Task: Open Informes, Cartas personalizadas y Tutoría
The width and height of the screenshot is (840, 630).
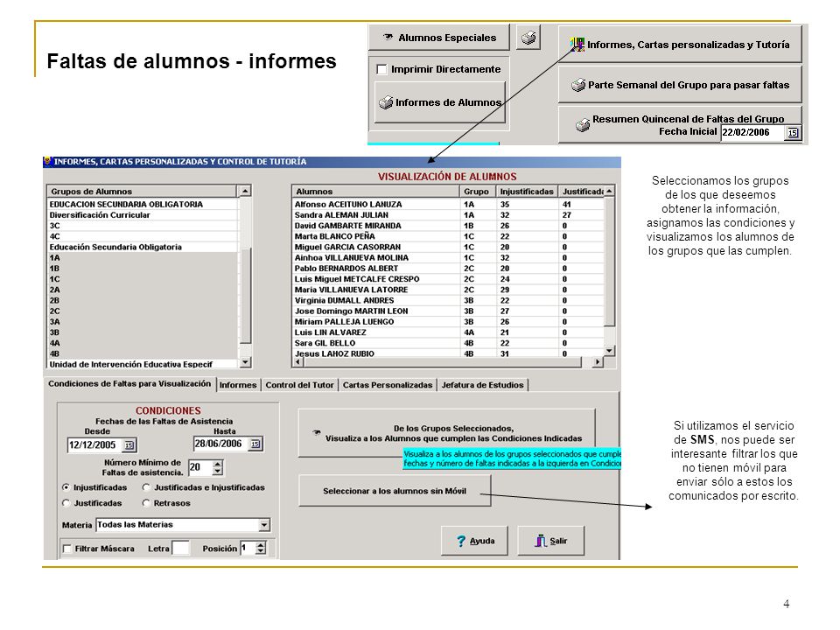Action: 680,45
